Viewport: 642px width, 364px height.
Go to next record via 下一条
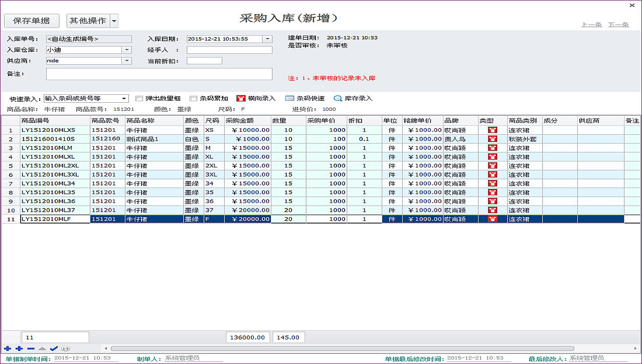[x=618, y=25]
